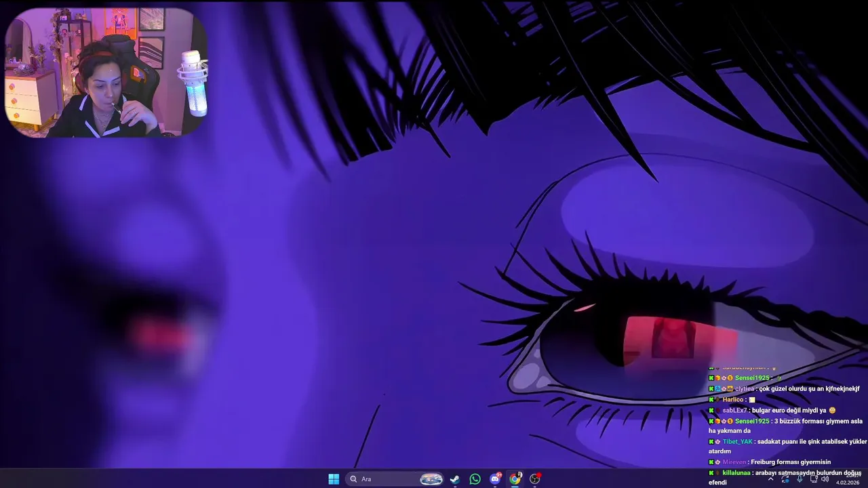Click username Tibet_YAK in chat overlay
Screen dimensions: 868x488
pos(737,442)
